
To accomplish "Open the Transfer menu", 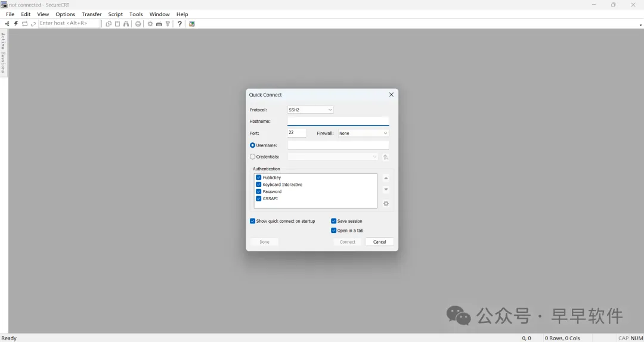I will tap(92, 14).
